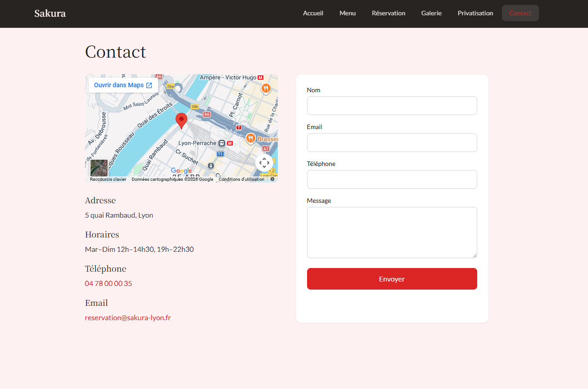Focus the Nom input field
Image resolution: width=588 pixels, height=389 pixels.
[392, 106]
